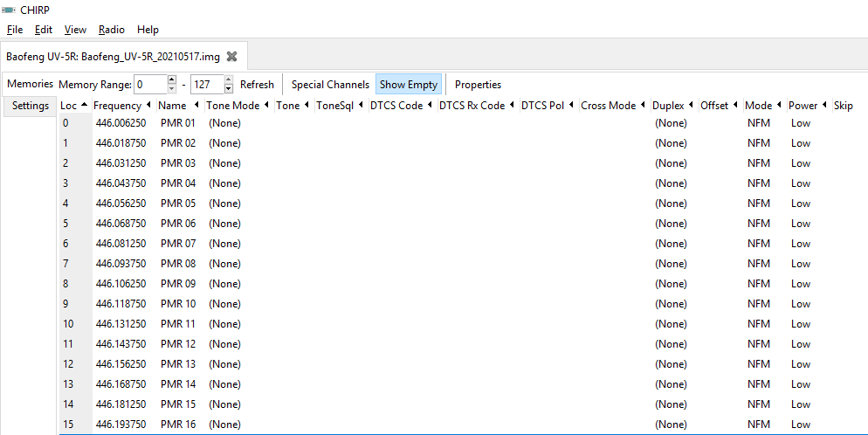Image resolution: width=868 pixels, height=435 pixels.
Task: Open the File menu
Action: pyautogui.click(x=15, y=30)
